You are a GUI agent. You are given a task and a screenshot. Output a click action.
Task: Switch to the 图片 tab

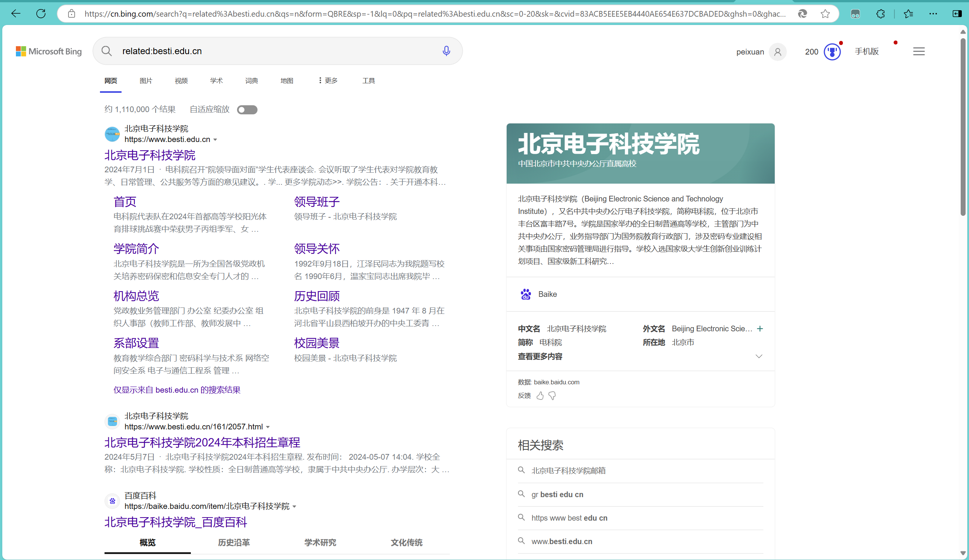coord(146,81)
